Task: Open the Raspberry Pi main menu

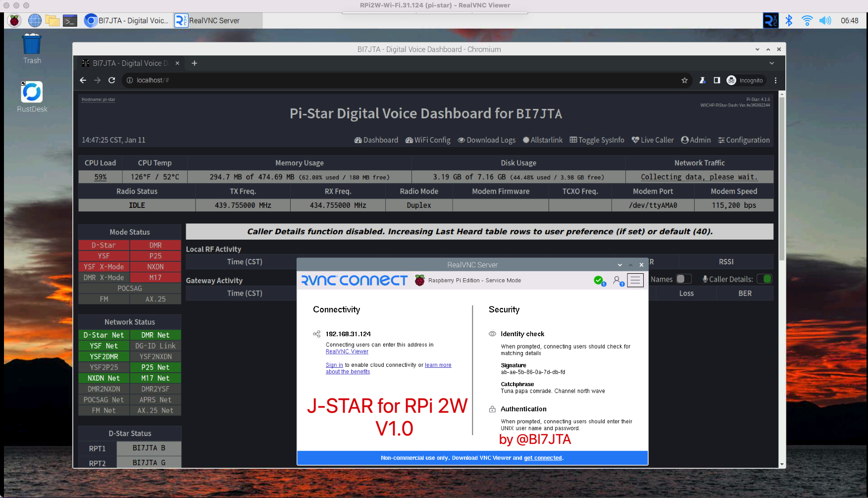Action: click(x=14, y=20)
